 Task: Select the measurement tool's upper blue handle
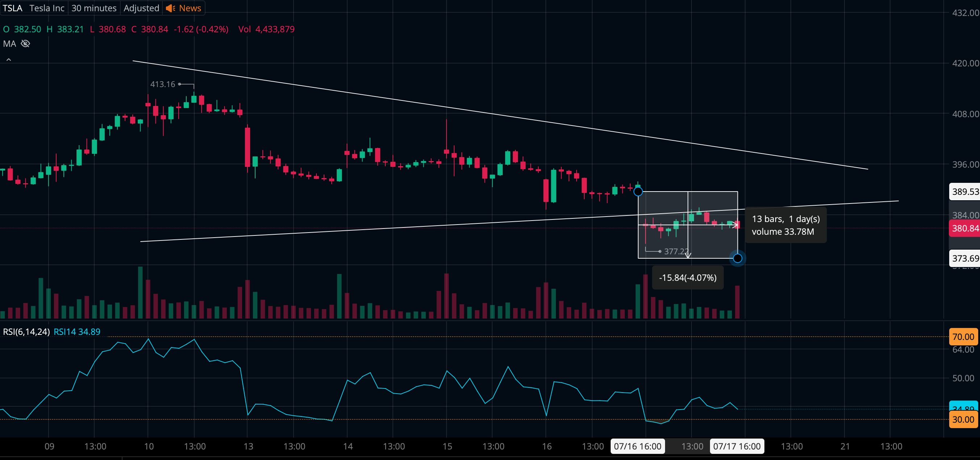click(x=638, y=192)
